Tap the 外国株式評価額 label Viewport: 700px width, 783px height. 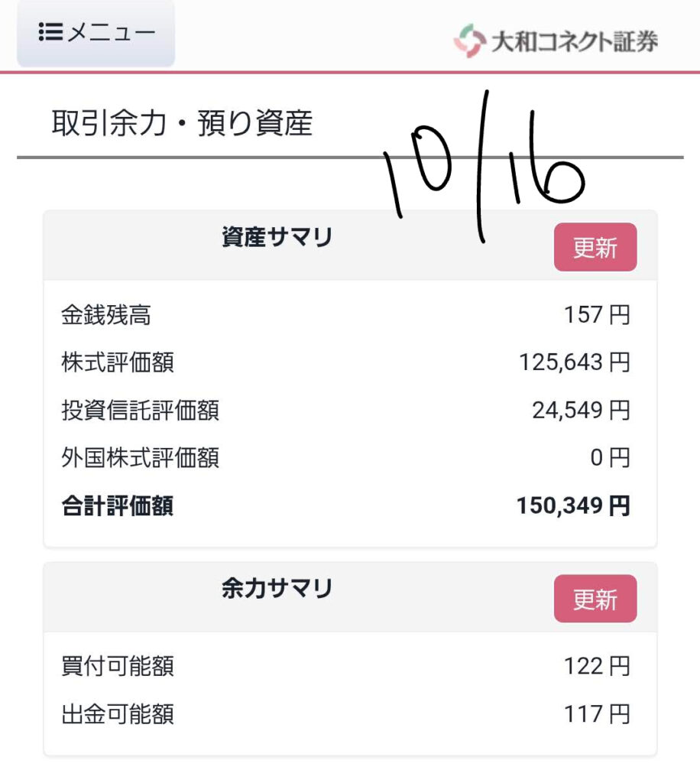(140, 458)
